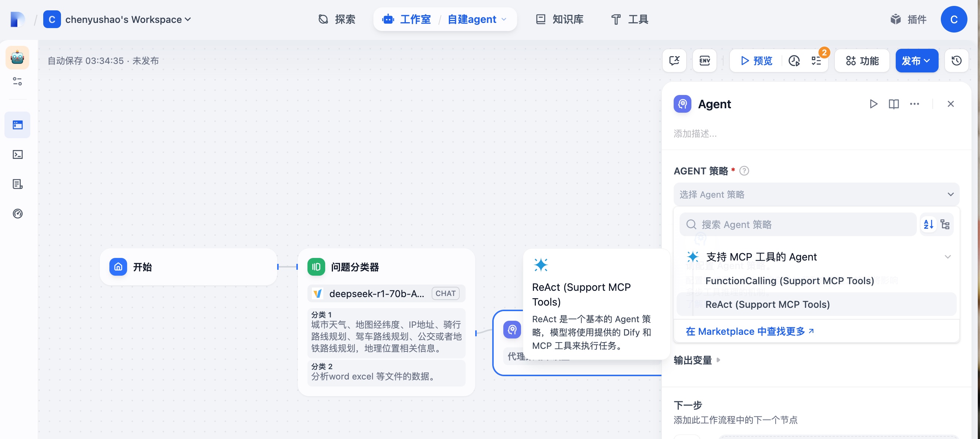Run the Agent node step

874,104
